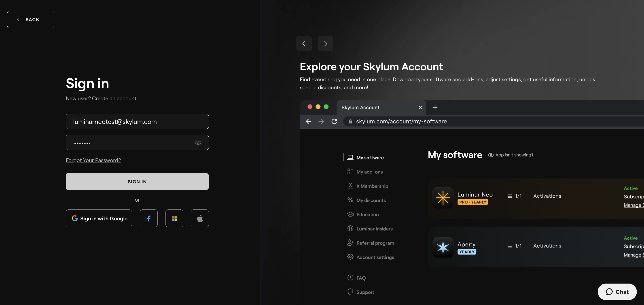Screen dimensions: 644x305
Task: Open My add-ons in the sidebar
Action: (x=369, y=172)
